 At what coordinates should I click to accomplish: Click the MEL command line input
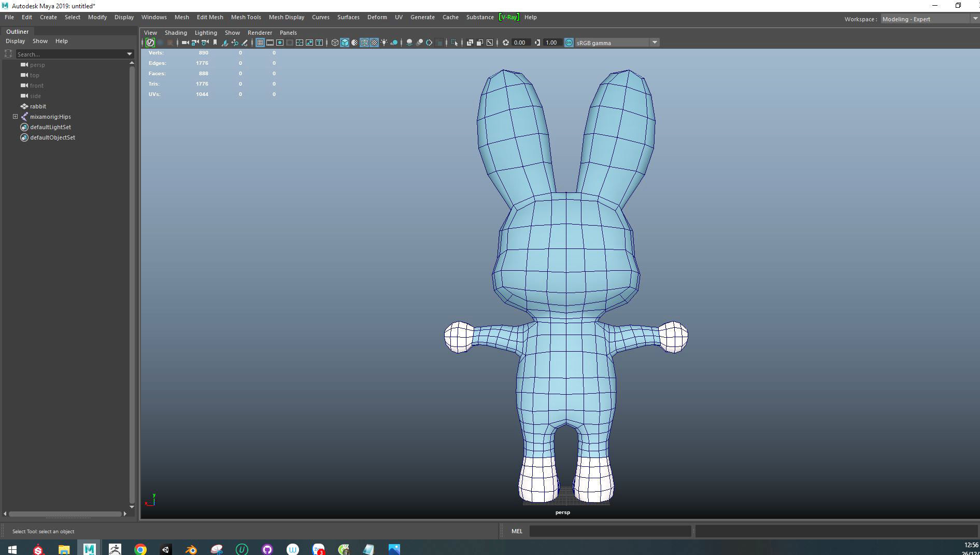[610, 531]
